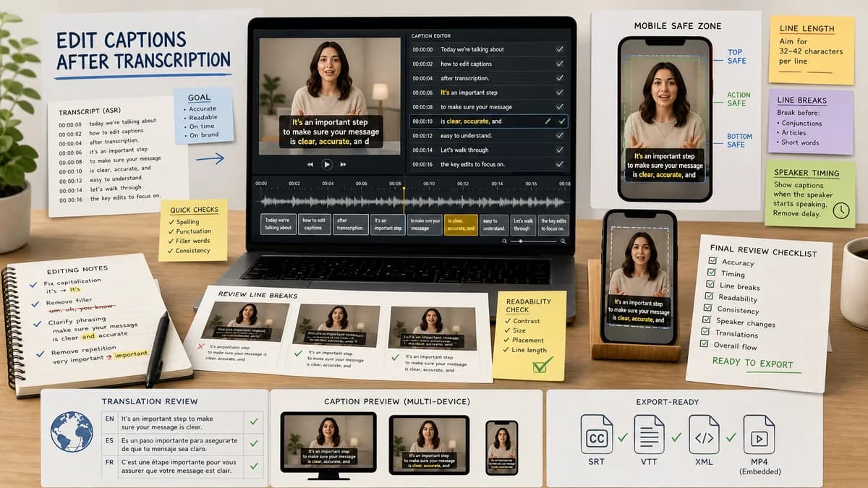Tick the Speaker changes checkbox
This screenshot has height=488, width=868.
(707, 320)
